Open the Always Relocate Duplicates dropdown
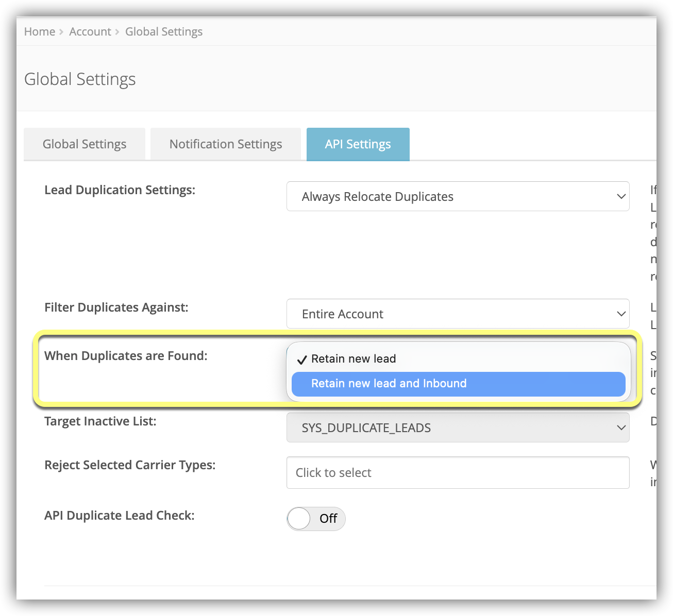This screenshot has width=673, height=616. tap(457, 196)
